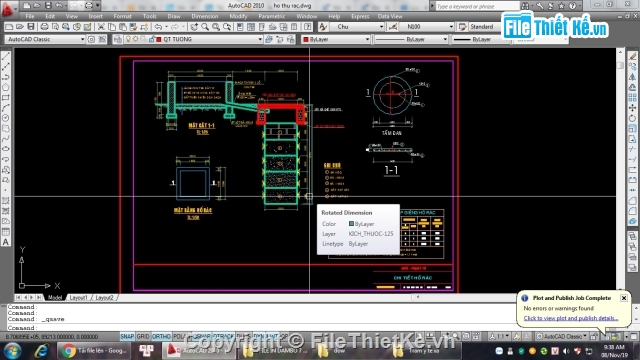Open the ND00 dimension style dropdown
Image resolution: width=640 pixels, height=360 pixels.
tap(451, 27)
